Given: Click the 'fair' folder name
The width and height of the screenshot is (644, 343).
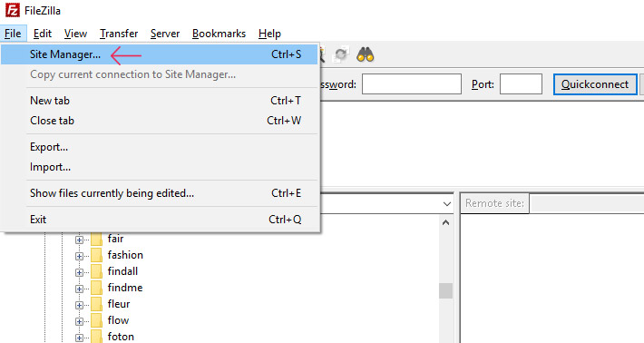Looking at the screenshot, I should pos(115,239).
